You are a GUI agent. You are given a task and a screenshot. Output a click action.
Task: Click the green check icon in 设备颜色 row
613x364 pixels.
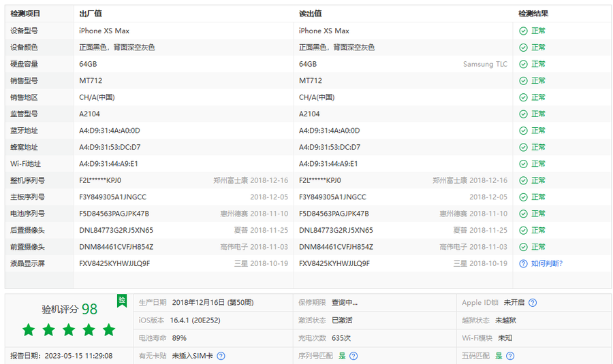523,48
